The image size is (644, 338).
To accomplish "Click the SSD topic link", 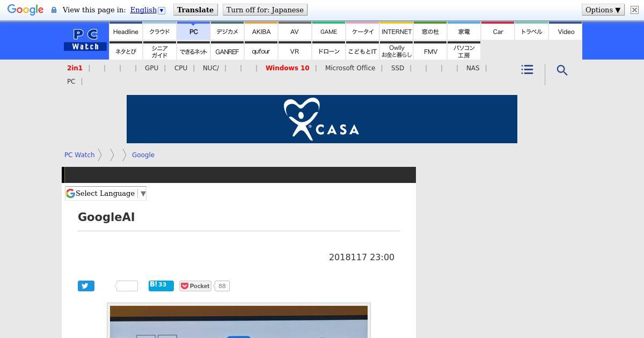I will tap(398, 68).
